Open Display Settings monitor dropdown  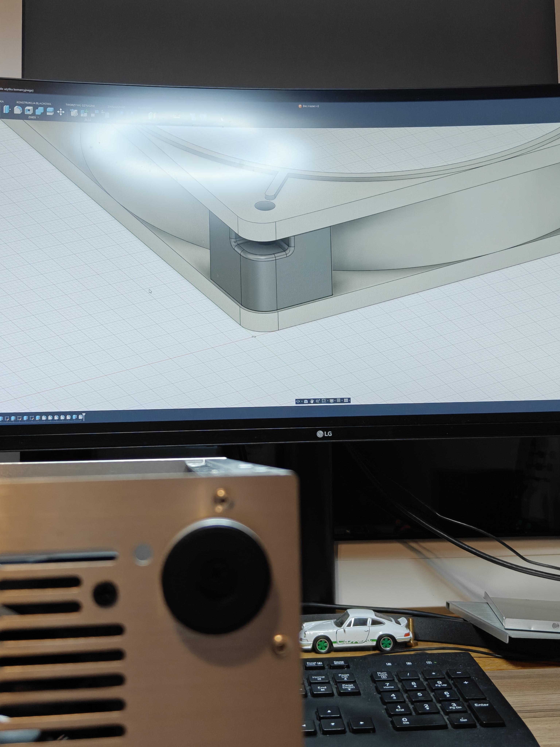[332, 400]
